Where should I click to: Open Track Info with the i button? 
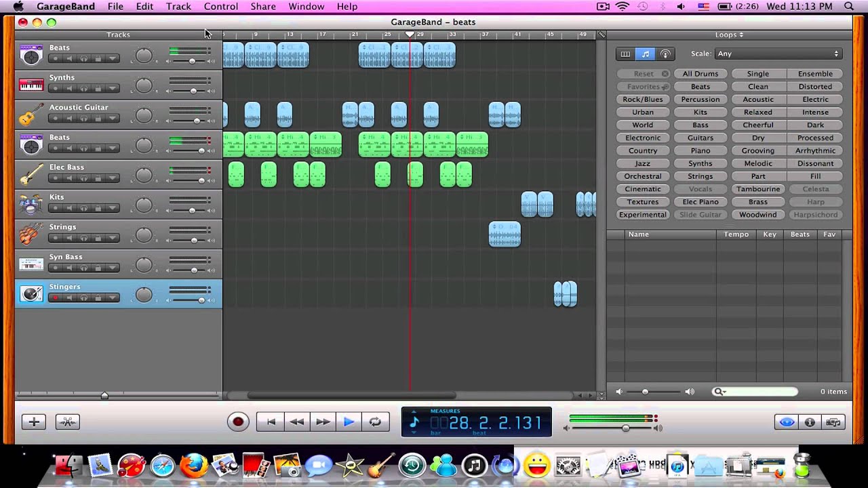(810, 422)
